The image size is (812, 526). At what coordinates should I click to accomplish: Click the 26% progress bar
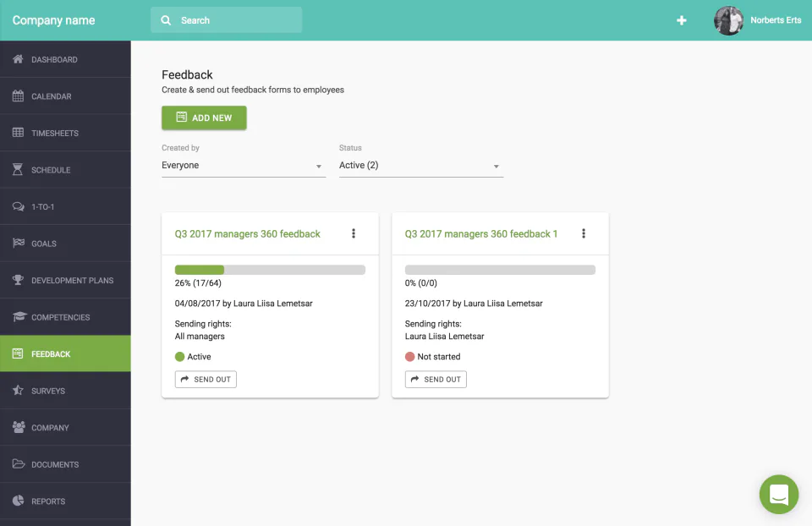[271, 270]
